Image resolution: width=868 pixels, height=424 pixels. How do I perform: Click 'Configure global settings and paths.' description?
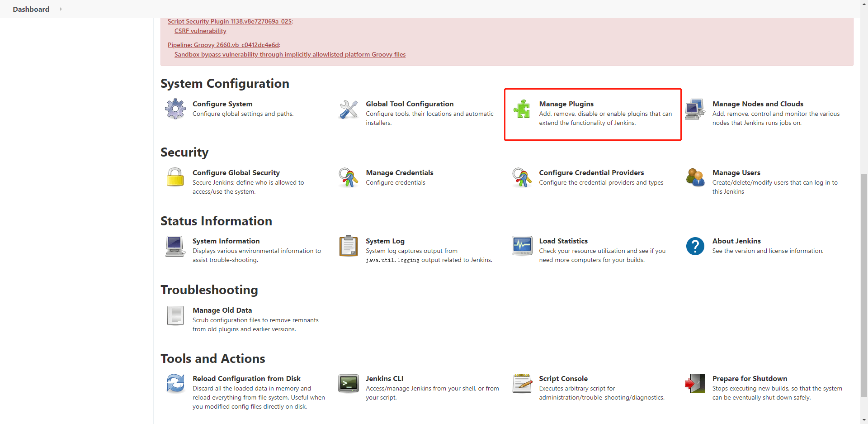pos(243,114)
